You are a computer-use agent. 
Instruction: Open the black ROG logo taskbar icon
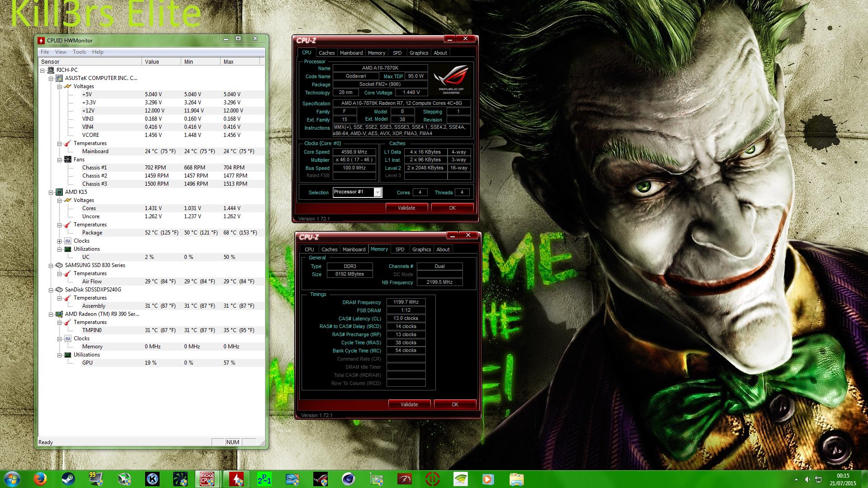pyautogui.click(x=320, y=479)
